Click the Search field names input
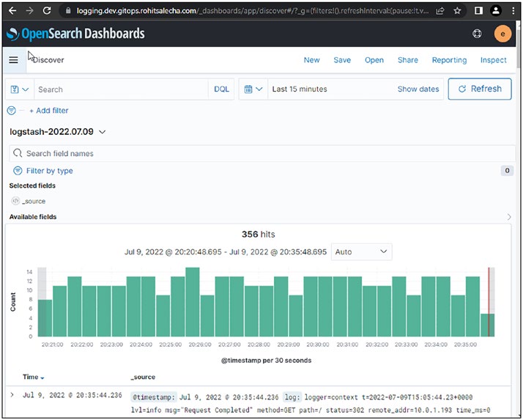This screenshot has height=420, width=523. coord(261,154)
